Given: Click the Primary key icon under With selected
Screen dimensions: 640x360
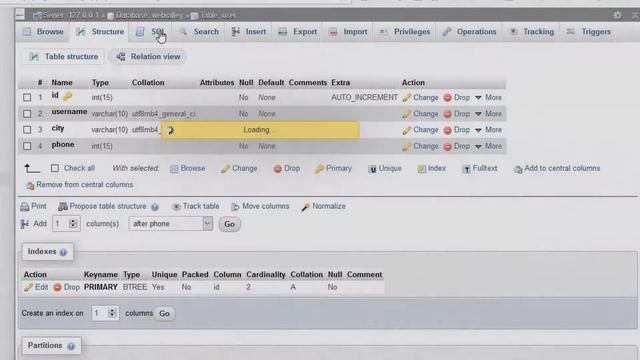Looking at the screenshot, I should point(319,169).
